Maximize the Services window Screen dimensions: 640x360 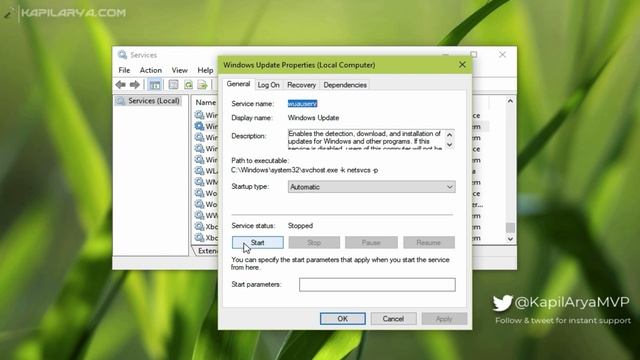pos(473,54)
